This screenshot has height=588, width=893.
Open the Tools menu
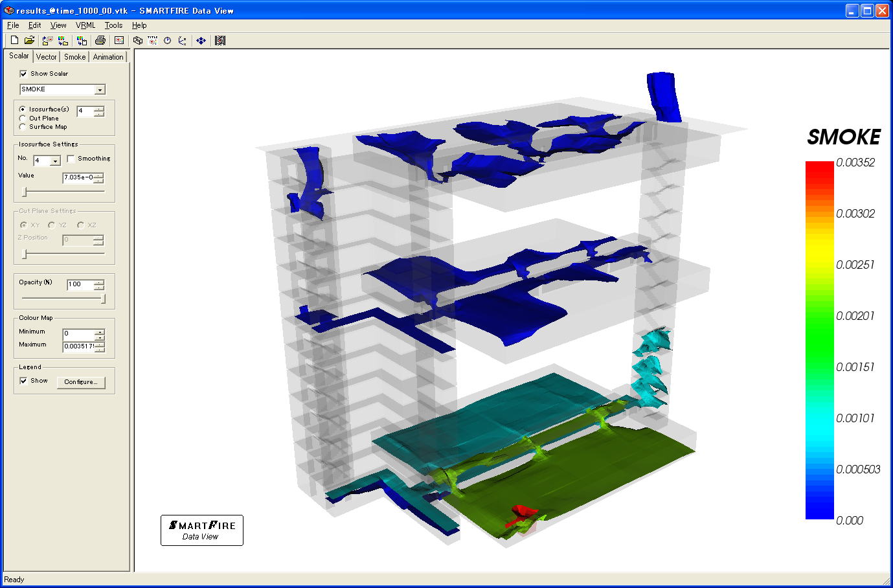pyautogui.click(x=113, y=25)
